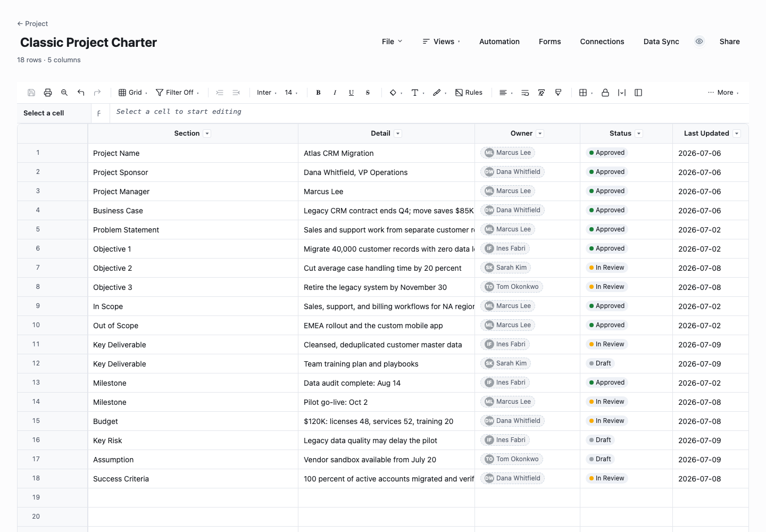766x532 pixels.
Task: Select the Budget section cell
Action: 193,421
